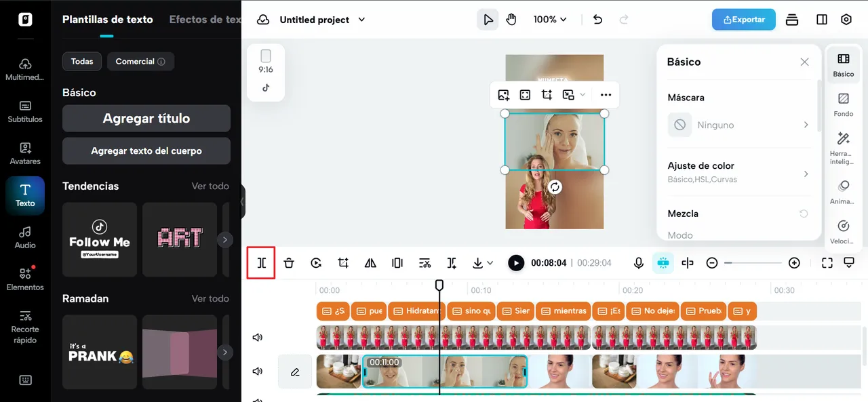Mute the skincare video track
868x402 pixels.
258,371
